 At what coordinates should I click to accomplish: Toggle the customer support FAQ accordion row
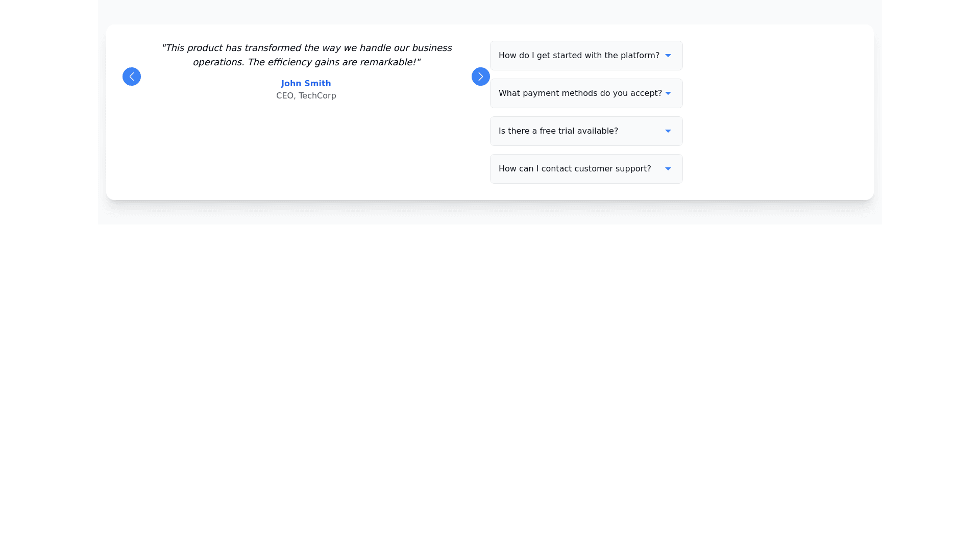(586, 169)
